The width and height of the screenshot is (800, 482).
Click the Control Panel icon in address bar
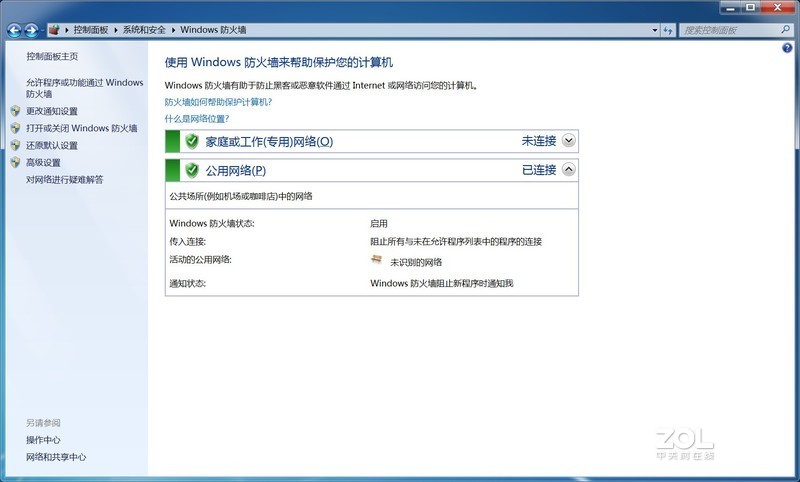point(54,30)
